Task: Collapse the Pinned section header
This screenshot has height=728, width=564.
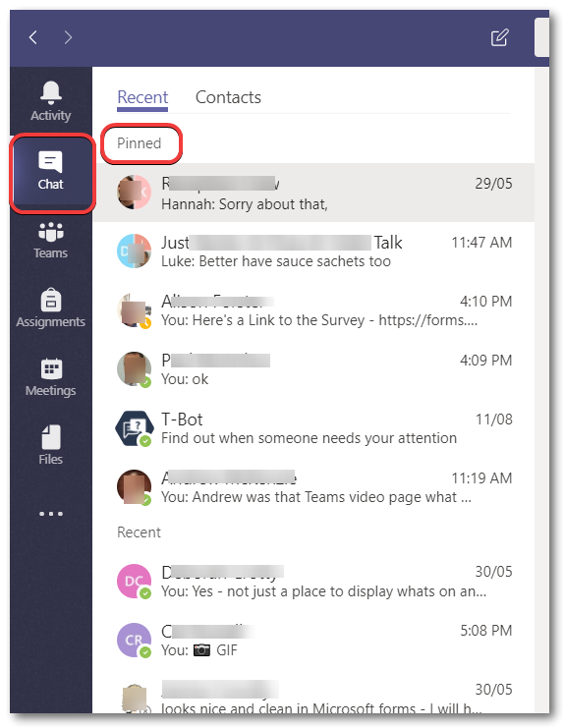Action: [x=139, y=143]
